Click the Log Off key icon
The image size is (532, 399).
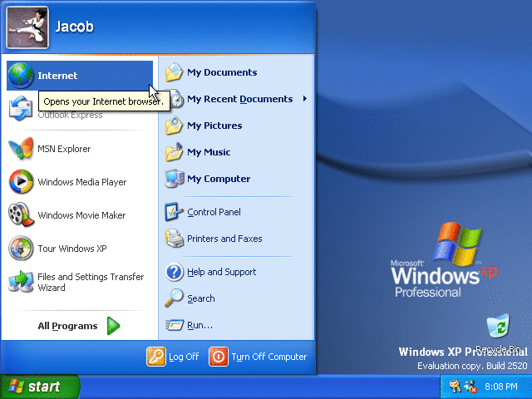point(156,357)
